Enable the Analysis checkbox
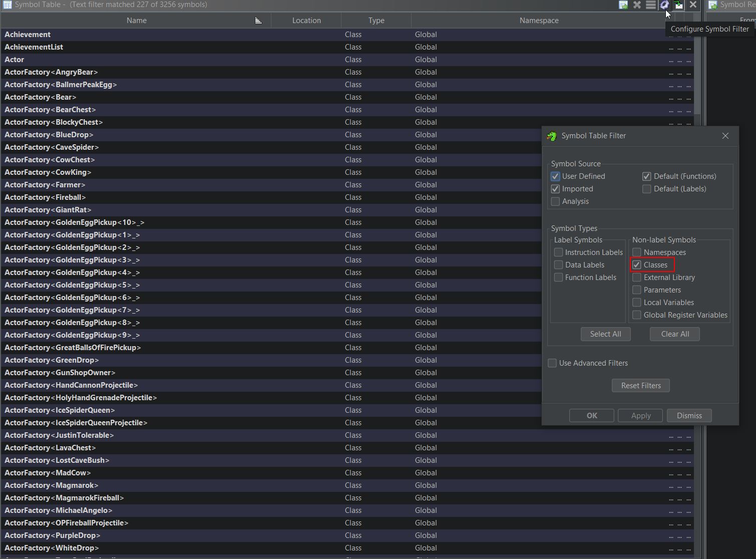This screenshot has height=559, width=756. click(x=555, y=201)
